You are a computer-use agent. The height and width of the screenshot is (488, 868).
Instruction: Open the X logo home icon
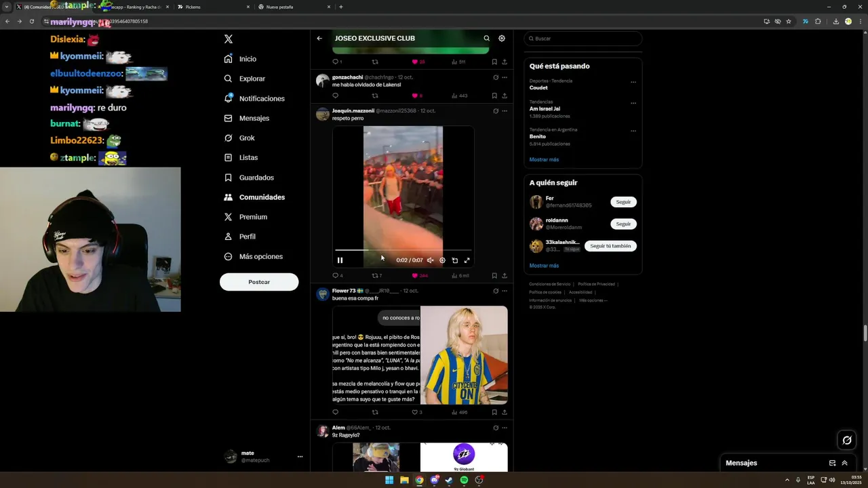(229, 39)
